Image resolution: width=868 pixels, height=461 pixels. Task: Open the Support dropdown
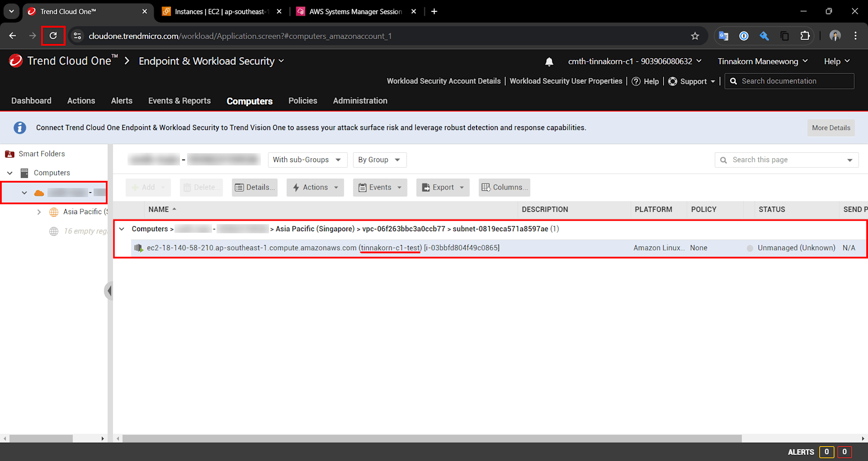[692, 81]
